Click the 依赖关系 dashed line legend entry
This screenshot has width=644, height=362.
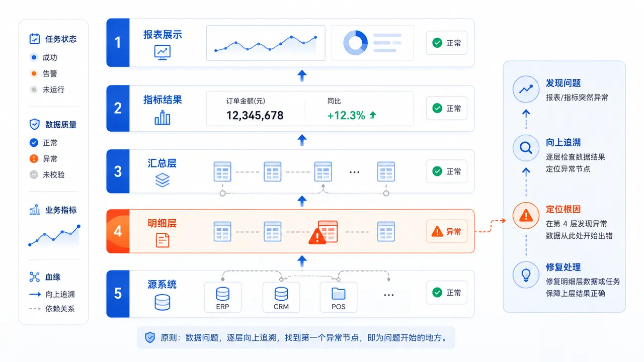(x=52, y=309)
